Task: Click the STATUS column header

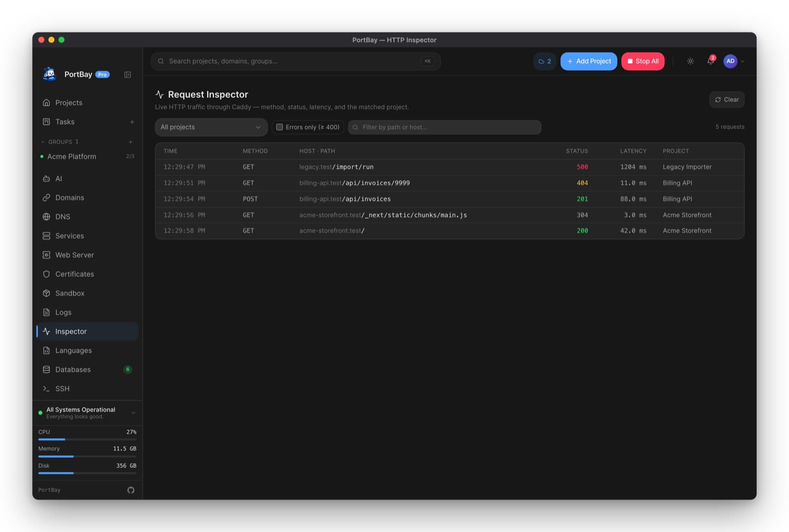Action: click(577, 151)
